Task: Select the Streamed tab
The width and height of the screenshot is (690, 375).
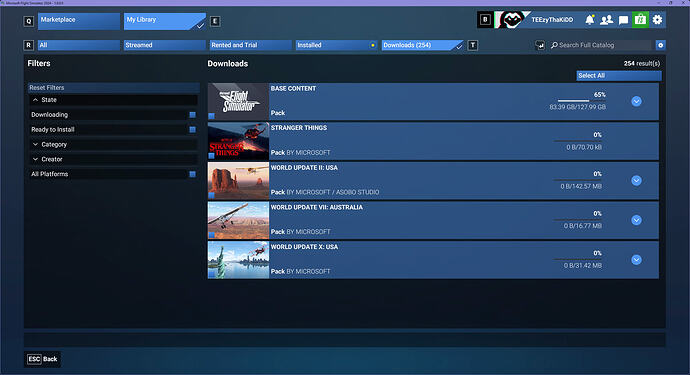Action: tap(165, 45)
